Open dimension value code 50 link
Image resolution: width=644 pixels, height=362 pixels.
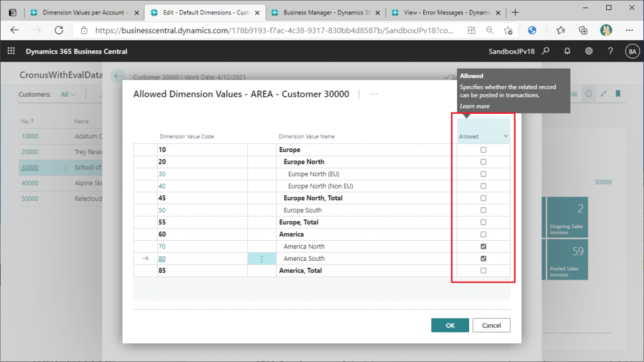point(162,210)
